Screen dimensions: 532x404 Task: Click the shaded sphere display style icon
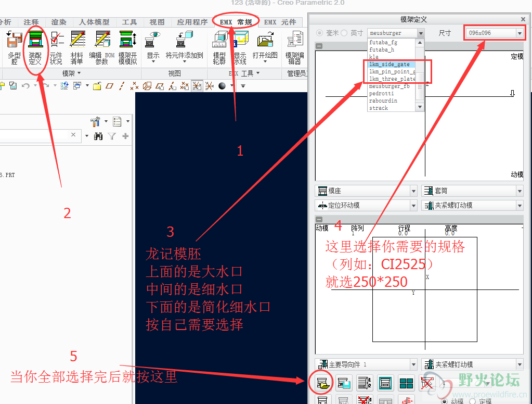(222, 86)
